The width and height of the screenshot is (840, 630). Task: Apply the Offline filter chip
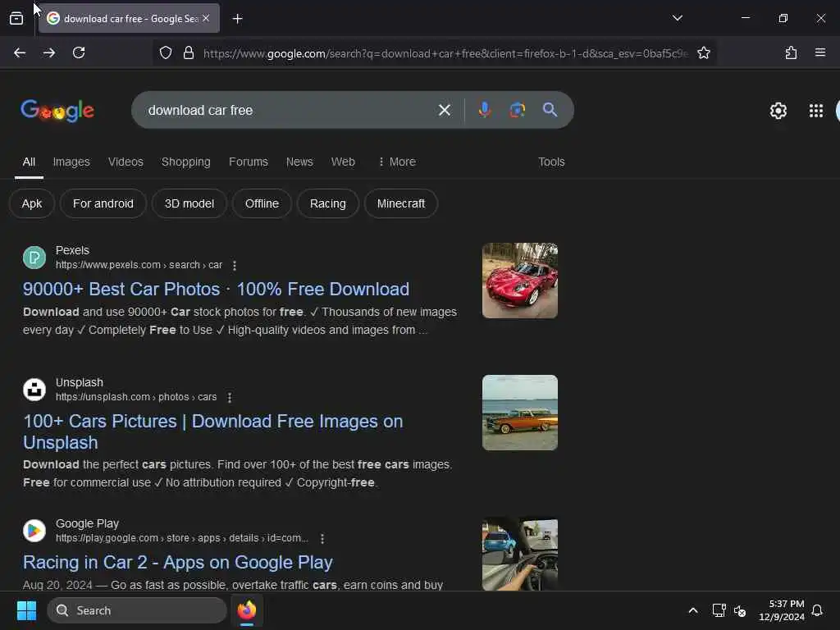262,203
